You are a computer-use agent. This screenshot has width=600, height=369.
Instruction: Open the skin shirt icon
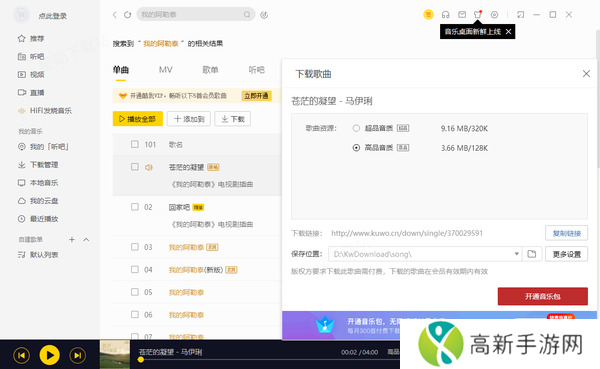(x=478, y=15)
